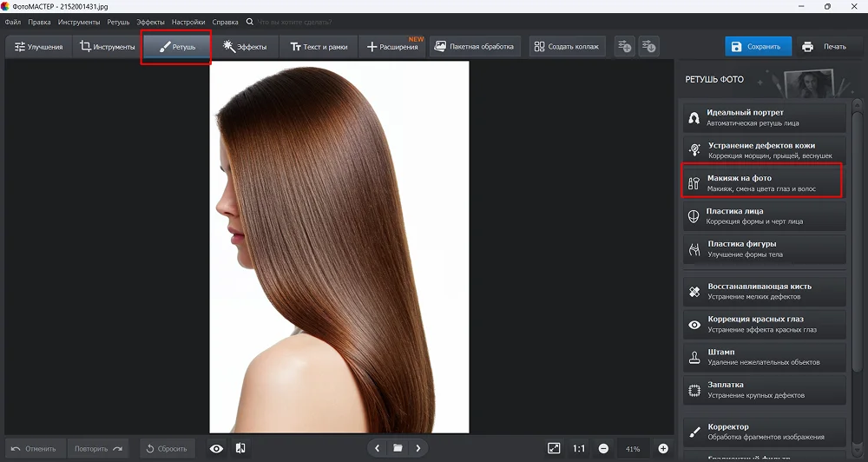Open the folder browse icon
Image resolution: width=868 pixels, height=462 pixels.
[x=398, y=449]
